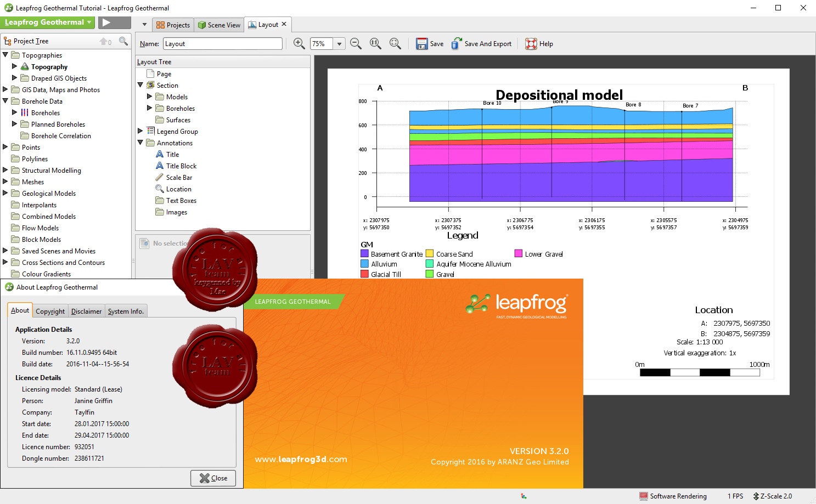Select the Title annotation icon

coord(160,154)
